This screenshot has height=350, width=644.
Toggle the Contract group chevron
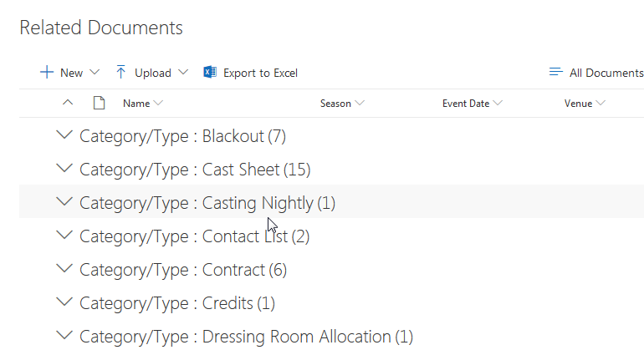64,269
